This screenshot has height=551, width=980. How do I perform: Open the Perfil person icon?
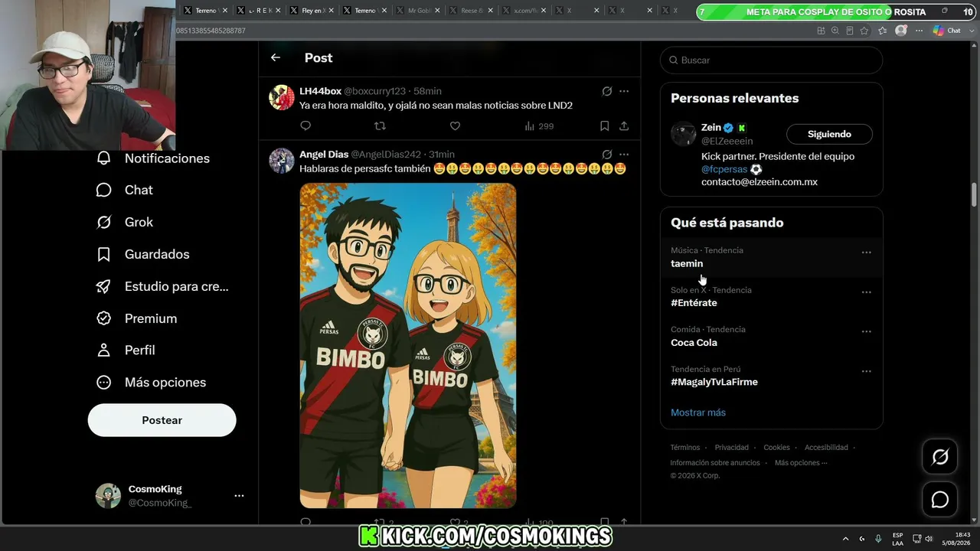[104, 350]
